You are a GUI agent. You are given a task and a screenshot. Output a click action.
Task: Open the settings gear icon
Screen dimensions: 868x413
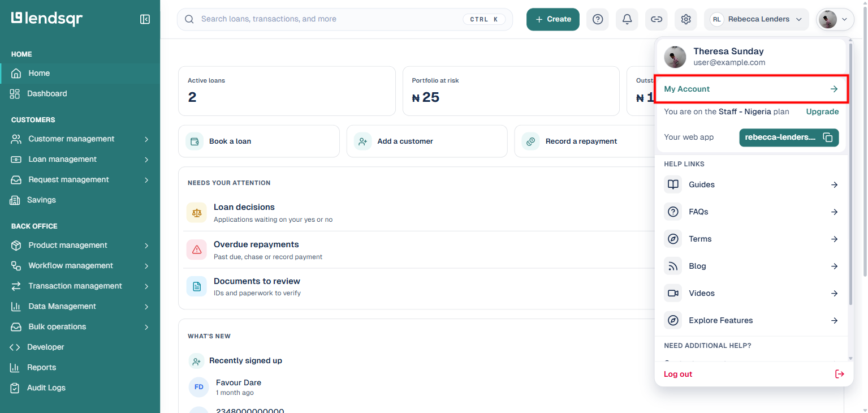click(x=686, y=19)
